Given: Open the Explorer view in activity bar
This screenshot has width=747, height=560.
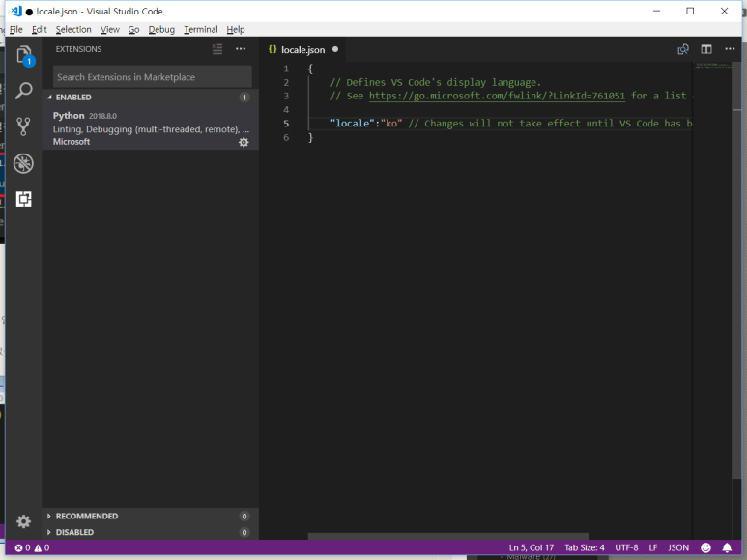Looking at the screenshot, I should (x=24, y=56).
